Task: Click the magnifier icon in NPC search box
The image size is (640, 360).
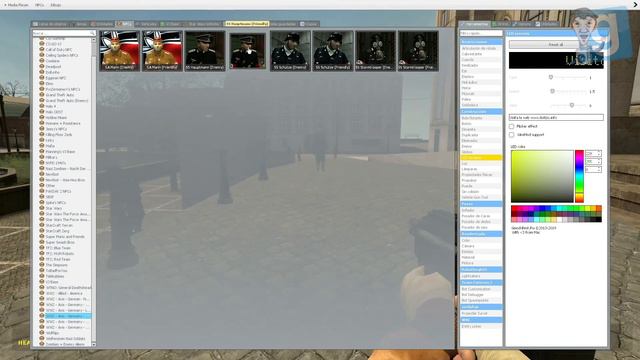Action: point(93,33)
